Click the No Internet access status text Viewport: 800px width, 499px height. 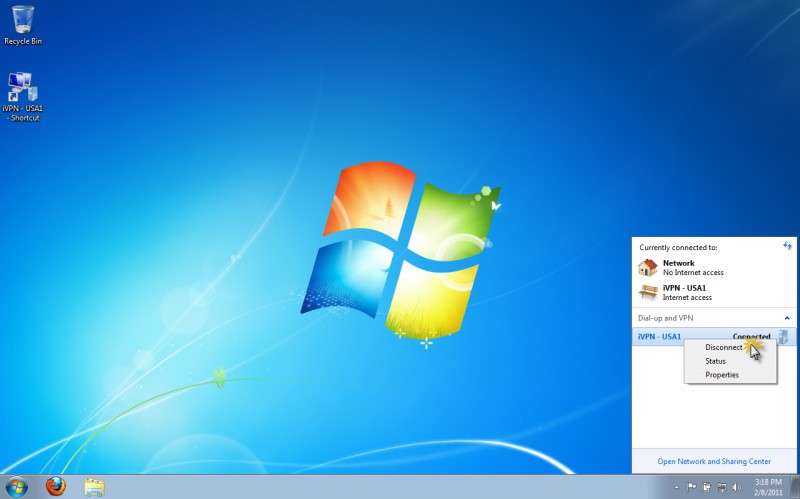pyautogui.click(x=693, y=272)
